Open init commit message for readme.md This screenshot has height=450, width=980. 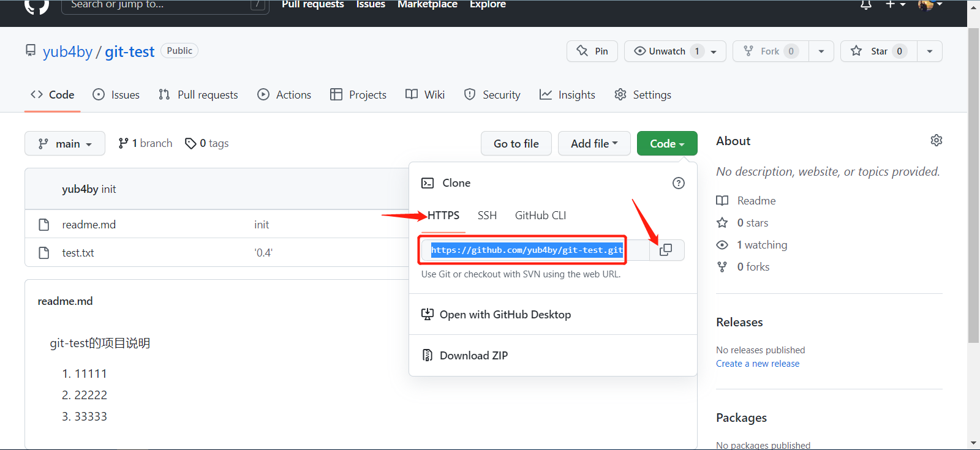pos(262,225)
